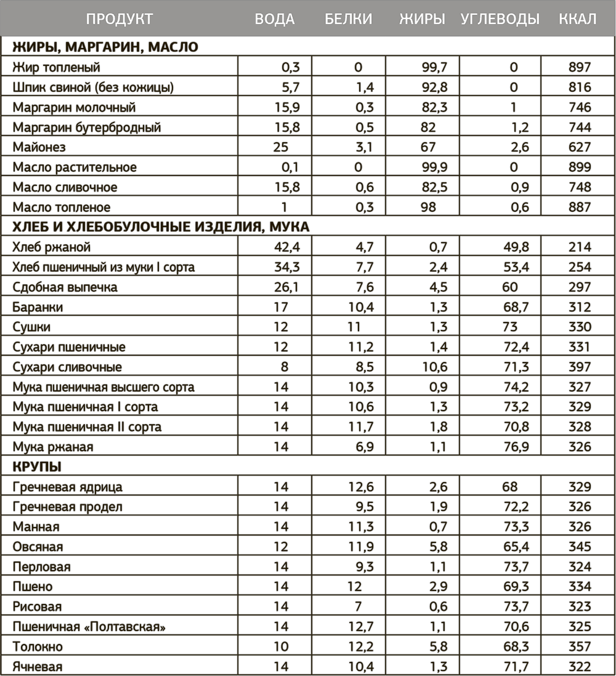Viewport: 616px width, 676px height.
Task: Select the 297 kcal value for Сдобная выпечка
Action: point(579,287)
